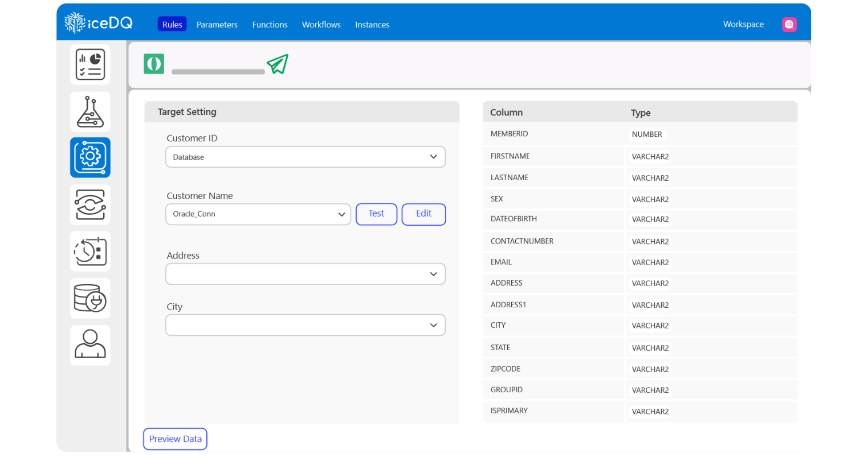Select the CITY column row

coord(640,326)
